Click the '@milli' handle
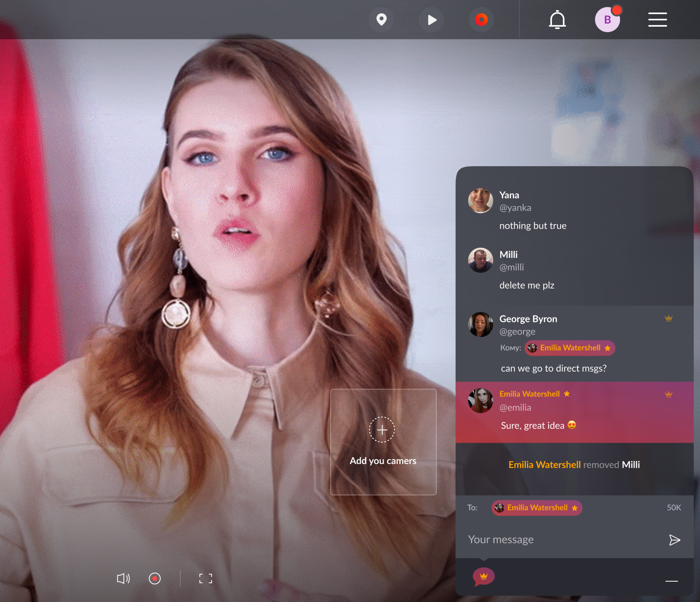 tap(511, 267)
